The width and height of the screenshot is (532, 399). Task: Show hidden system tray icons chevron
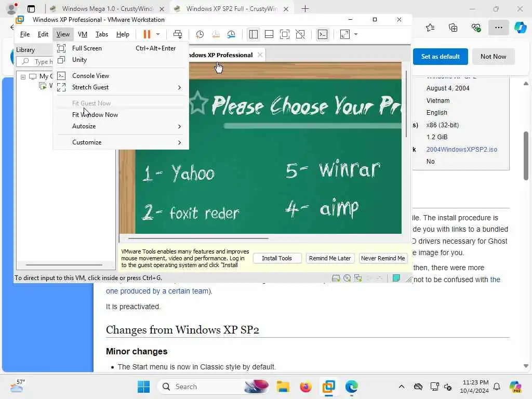(x=402, y=387)
